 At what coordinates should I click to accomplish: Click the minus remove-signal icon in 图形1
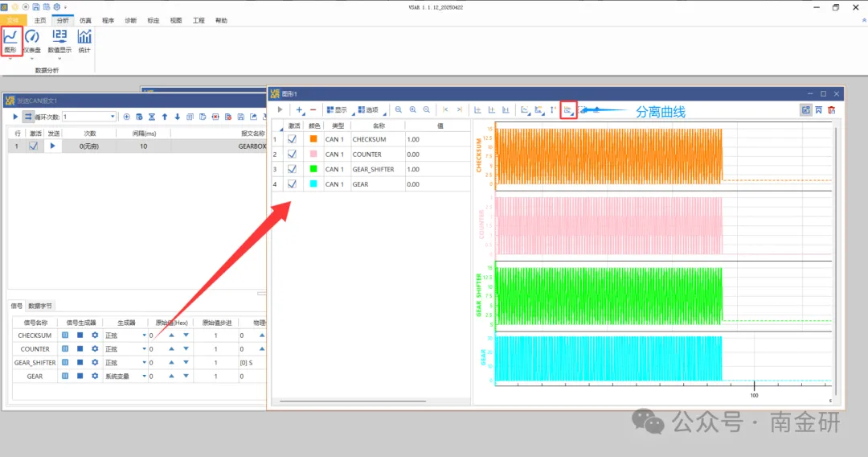[x=313, y=109]
